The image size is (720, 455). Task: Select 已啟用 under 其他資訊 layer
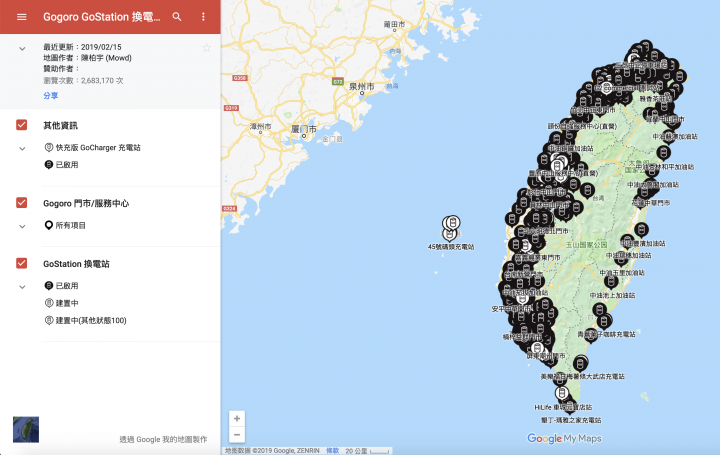67,165
